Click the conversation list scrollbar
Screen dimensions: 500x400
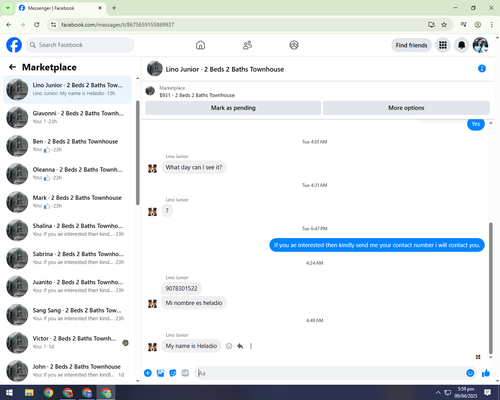pos(138,153)
